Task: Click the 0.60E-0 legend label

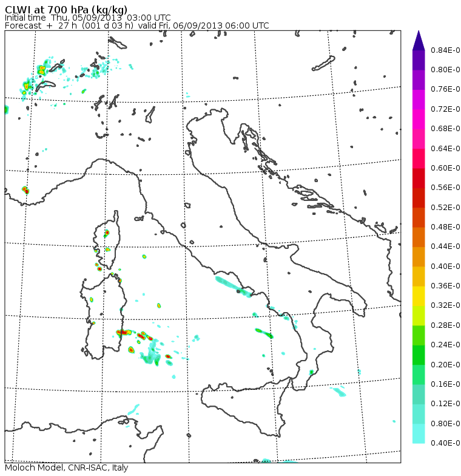Action: [x=445, y=168]
